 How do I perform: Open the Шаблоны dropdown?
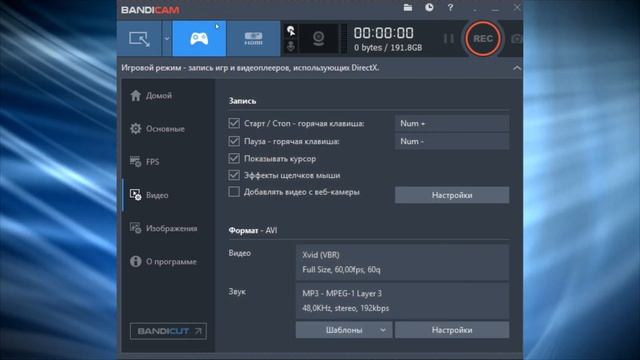tap(344, 330)
